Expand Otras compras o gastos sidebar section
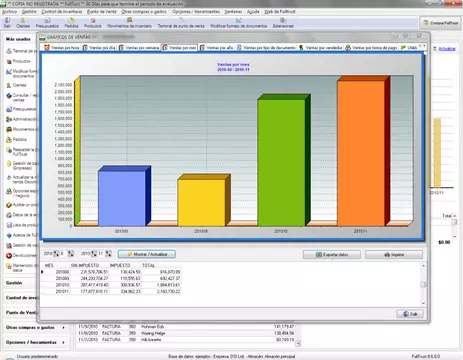The width and height of the screenshot is (463, 360). point(35,328)
